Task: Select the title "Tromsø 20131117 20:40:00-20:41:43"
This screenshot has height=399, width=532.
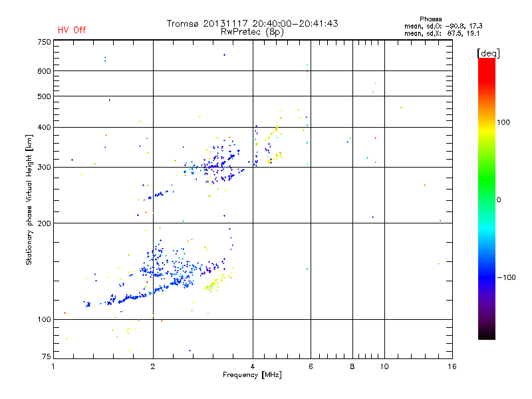Action: (x=252, y=23)
